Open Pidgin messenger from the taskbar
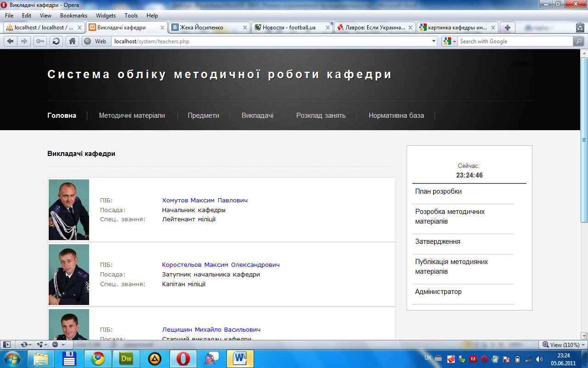 pos(212,359)
